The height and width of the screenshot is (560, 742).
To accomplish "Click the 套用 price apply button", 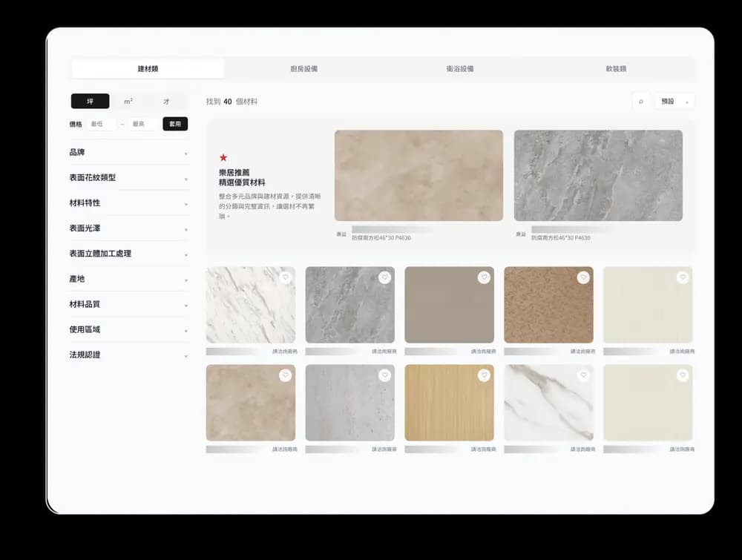I will pos(175,124).
